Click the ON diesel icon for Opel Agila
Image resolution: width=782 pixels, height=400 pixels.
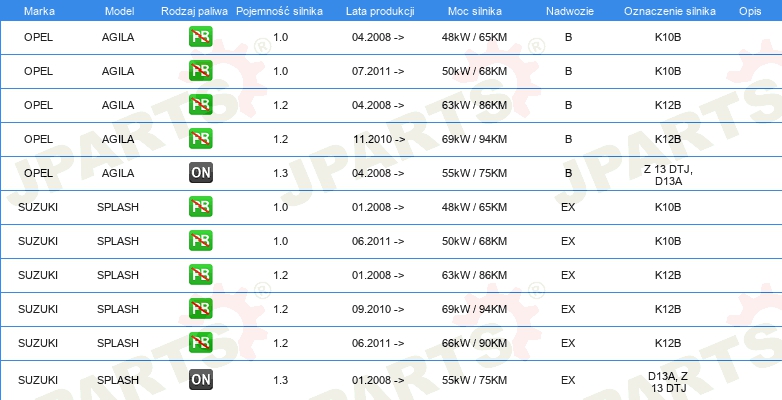pyautogui.click(x=200, y=173)
